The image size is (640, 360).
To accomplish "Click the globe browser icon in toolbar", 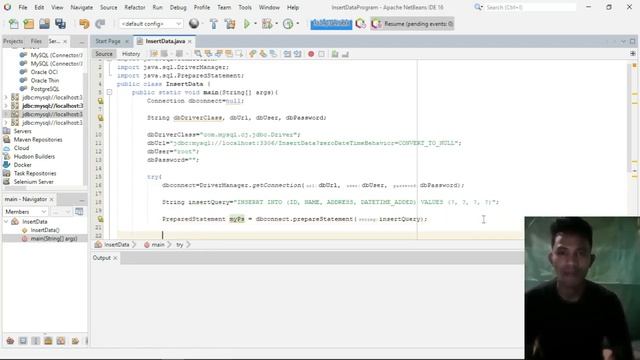I will 194,24.
